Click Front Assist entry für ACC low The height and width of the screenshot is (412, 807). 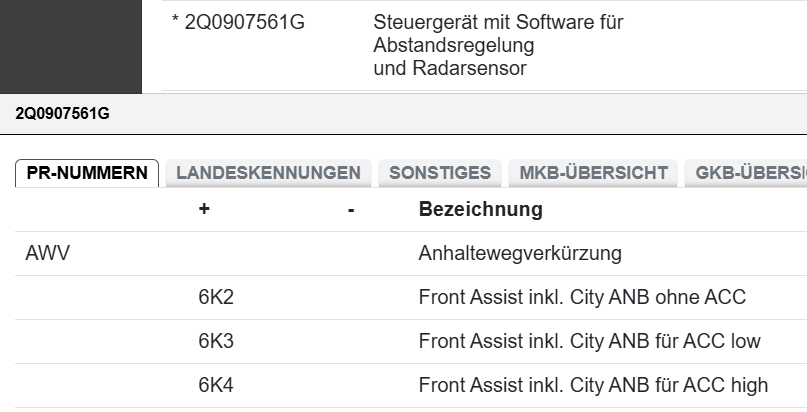pyautogui.click(x=589, y=341)
